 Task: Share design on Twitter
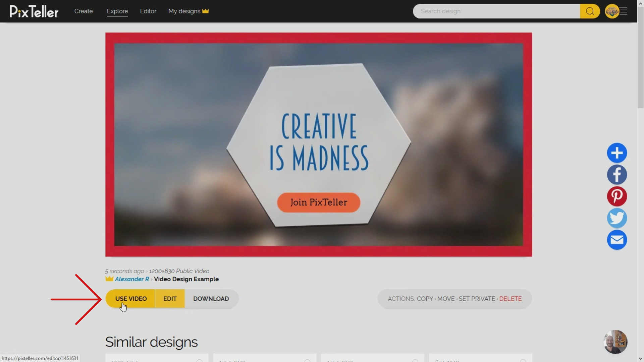click(x=617, y=218)
